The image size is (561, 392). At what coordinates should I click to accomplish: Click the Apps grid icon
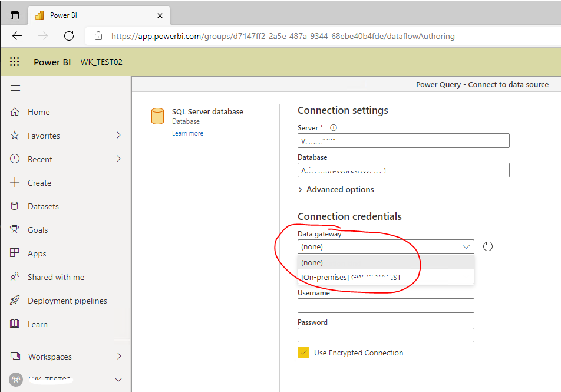click(15, 253)
